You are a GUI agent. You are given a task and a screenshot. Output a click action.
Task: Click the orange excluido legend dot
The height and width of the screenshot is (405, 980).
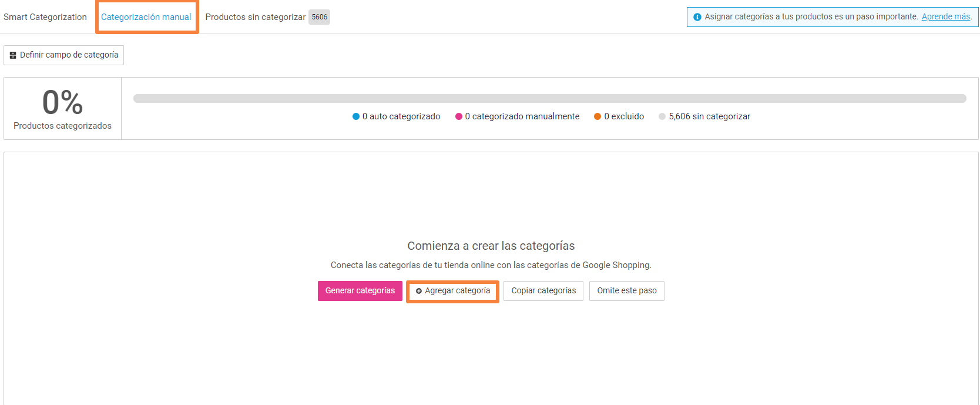click(598, 116)
